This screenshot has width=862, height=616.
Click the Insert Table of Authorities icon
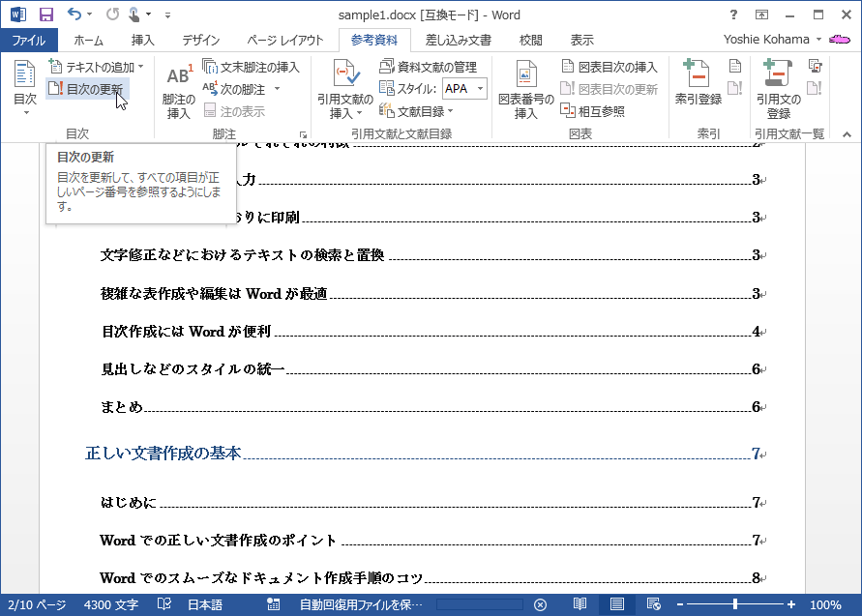tap(816, 67)
